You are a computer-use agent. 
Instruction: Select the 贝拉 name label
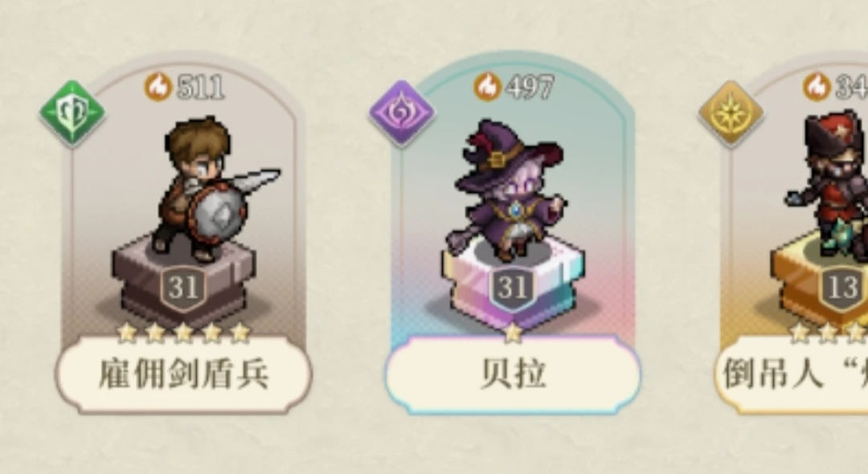coord(513,375)
